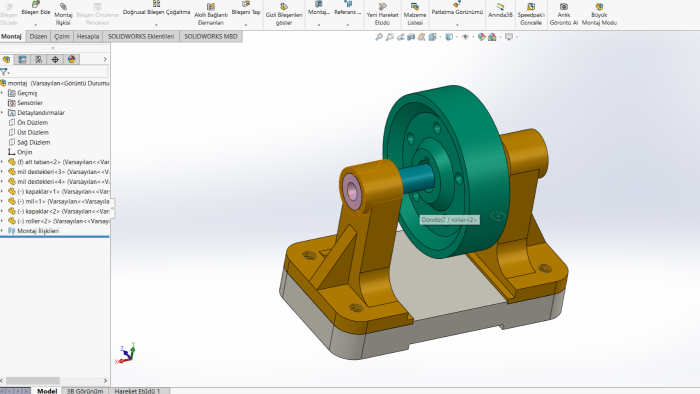Select (-) mil<1> component in tree
700x394 pixels.
coord(58,202)
